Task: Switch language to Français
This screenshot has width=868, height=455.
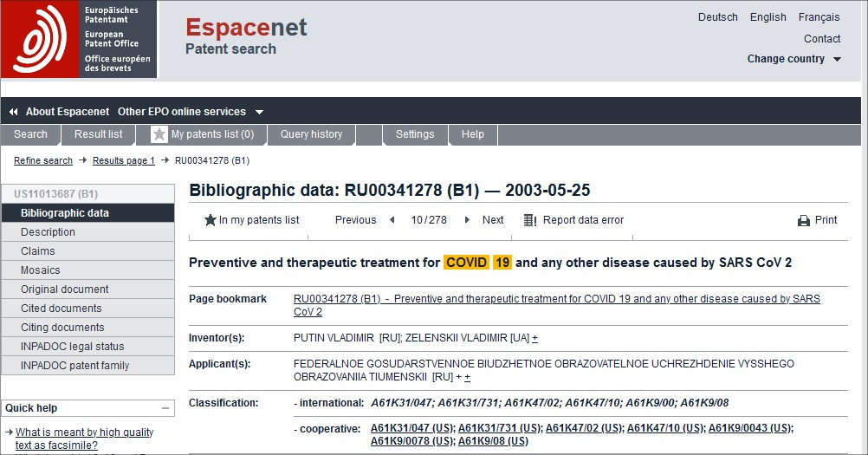Action: tap(819, 17)
